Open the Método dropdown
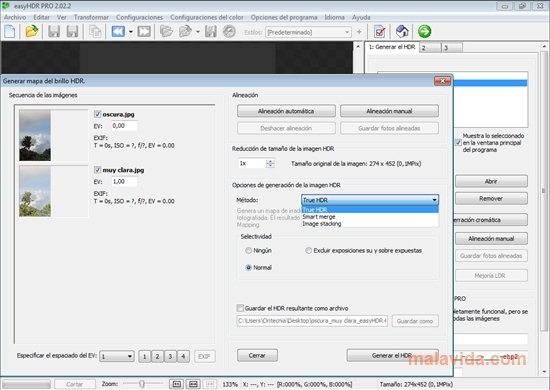Viewport: 550px width, 390px height. tap(370, 200)
